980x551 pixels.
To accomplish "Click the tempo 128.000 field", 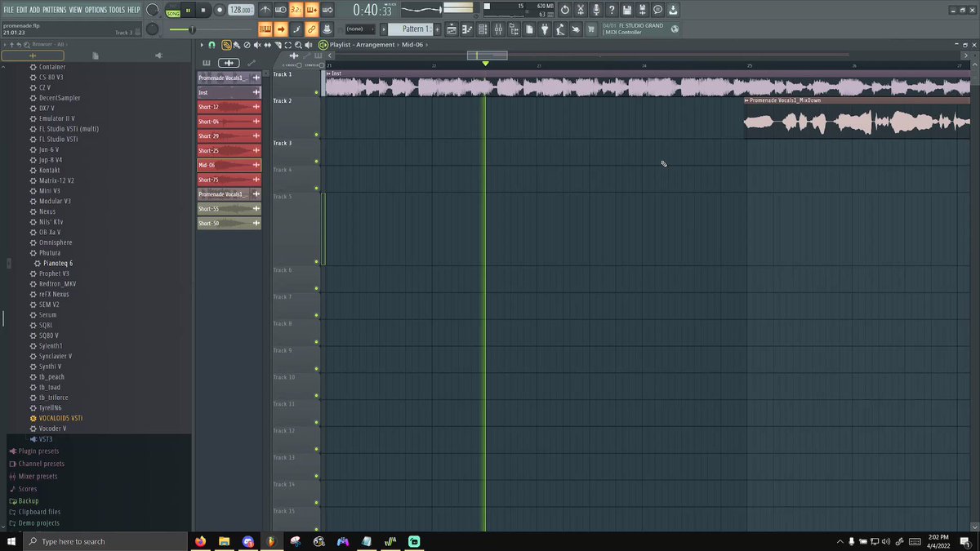I will tap(241, 10).
